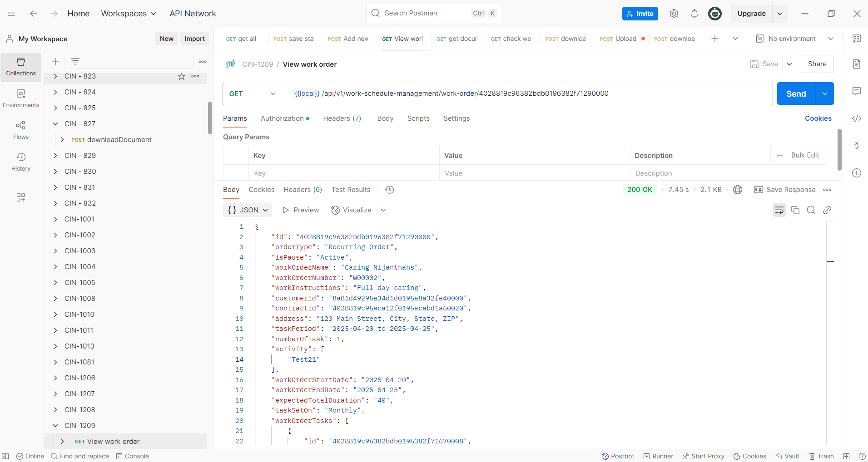Open History in the sidebar

tap(21, 162)
